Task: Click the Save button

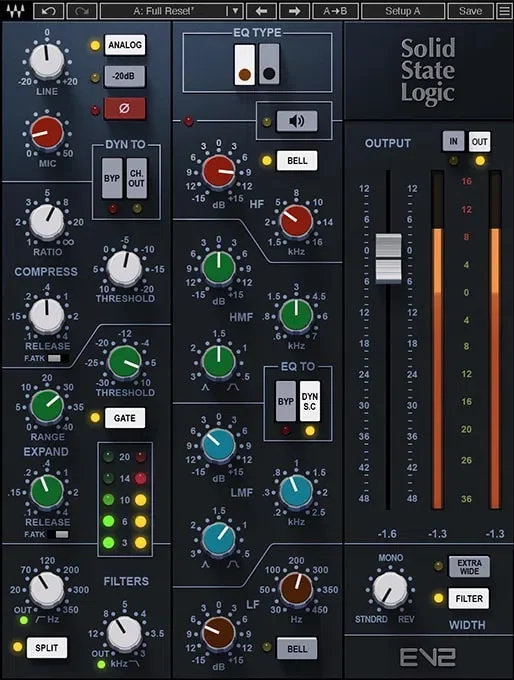Action: [470, 11]
